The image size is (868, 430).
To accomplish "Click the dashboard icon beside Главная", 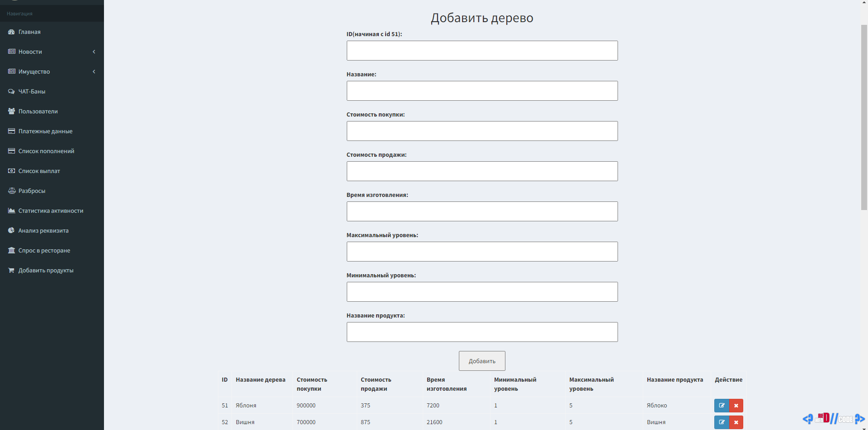I will click(x=11, y=32).
